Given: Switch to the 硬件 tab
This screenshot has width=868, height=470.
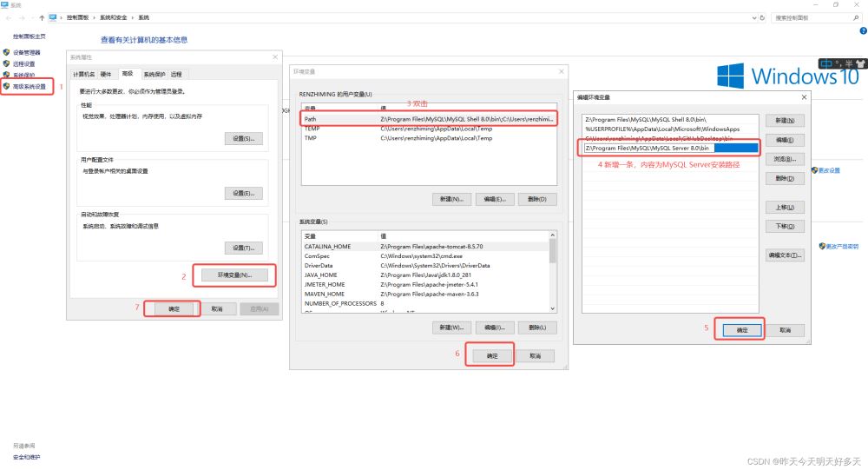Looking at the screenshot, I should click(x=106, y=74).
